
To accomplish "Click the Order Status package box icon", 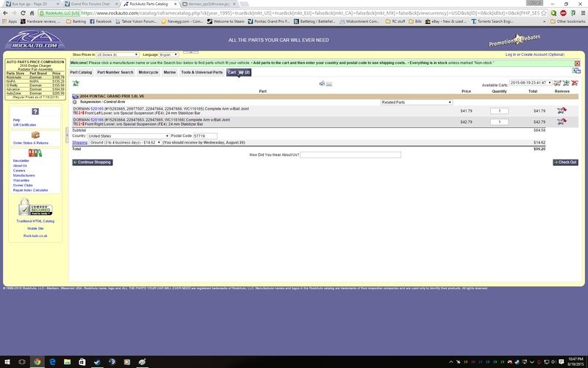I will (x=35, y=135).
